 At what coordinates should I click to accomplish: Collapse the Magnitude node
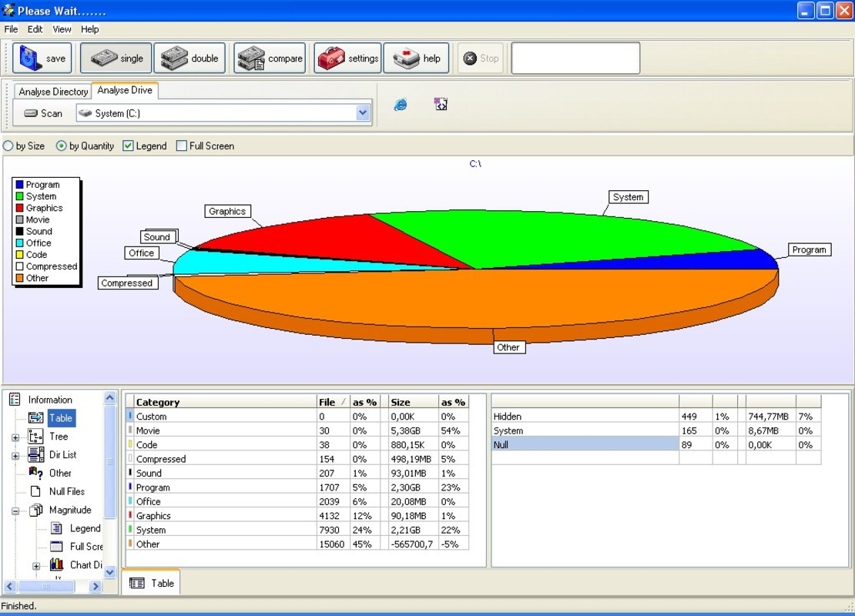coord(15,511)
